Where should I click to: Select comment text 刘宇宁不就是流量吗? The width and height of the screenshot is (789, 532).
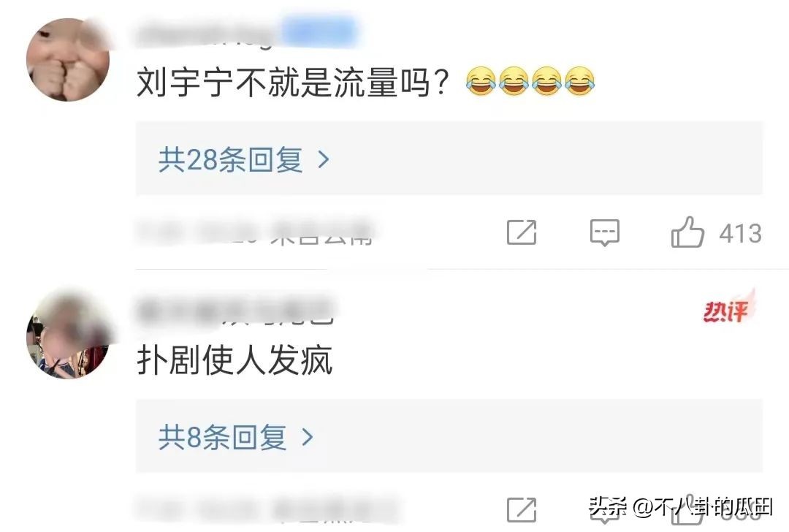292,82
